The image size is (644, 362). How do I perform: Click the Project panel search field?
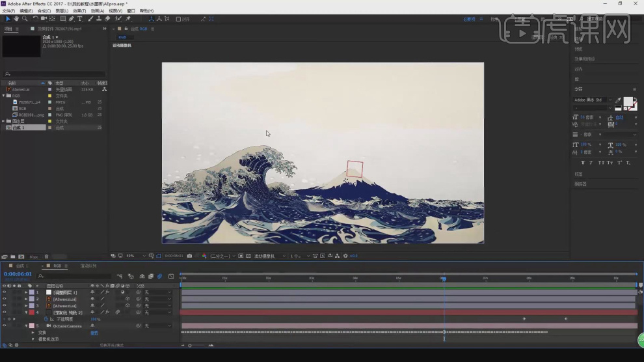[54, 74]
